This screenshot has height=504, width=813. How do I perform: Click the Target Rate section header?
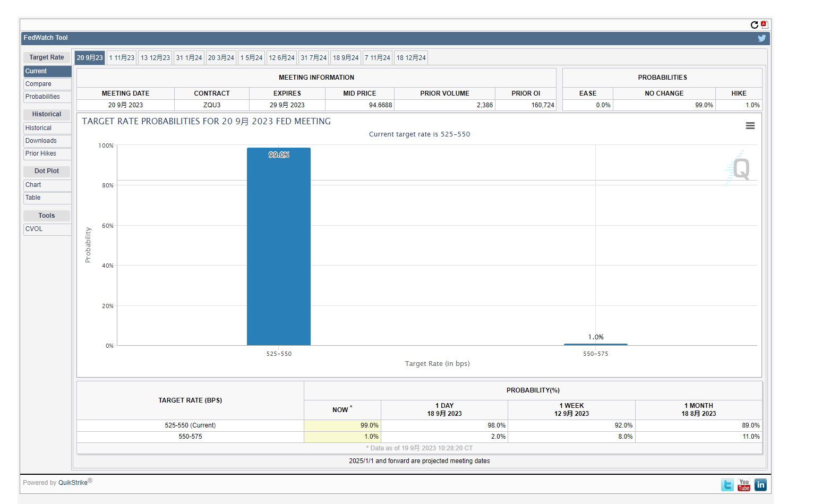click(x=47, y=57)
